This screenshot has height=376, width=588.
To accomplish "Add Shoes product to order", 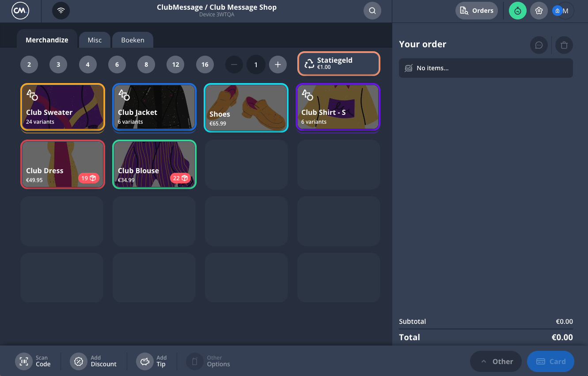I will click(246, 108).
